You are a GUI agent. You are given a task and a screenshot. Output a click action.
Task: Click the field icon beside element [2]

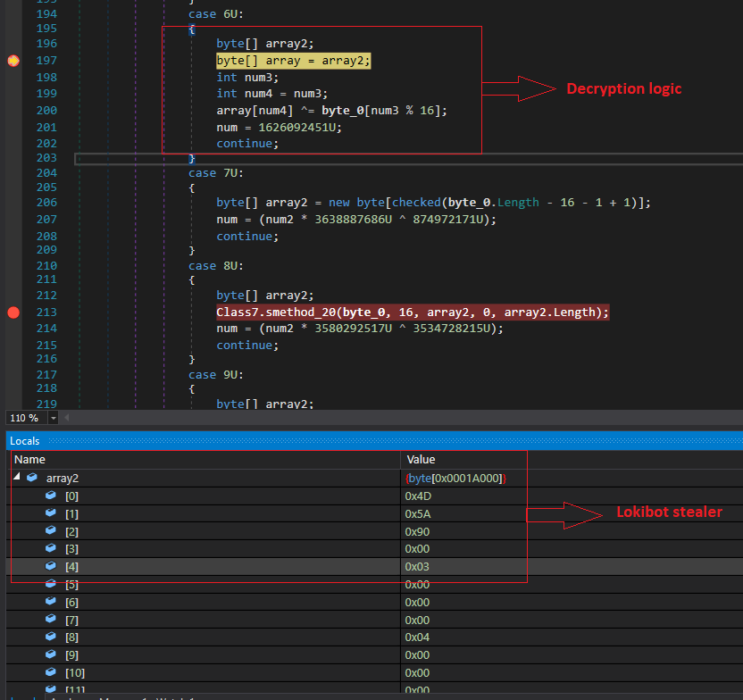click(51, 530)
